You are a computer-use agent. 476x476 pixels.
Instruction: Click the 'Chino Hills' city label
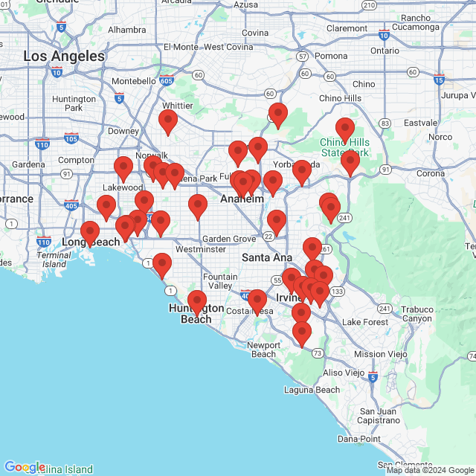pos(340,98)
